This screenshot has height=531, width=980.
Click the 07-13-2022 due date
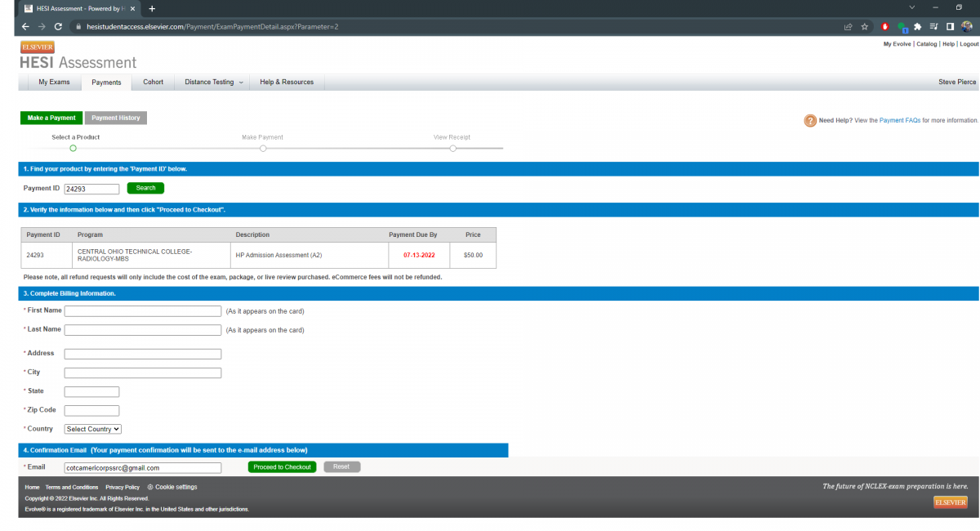[x=419, y=255]
